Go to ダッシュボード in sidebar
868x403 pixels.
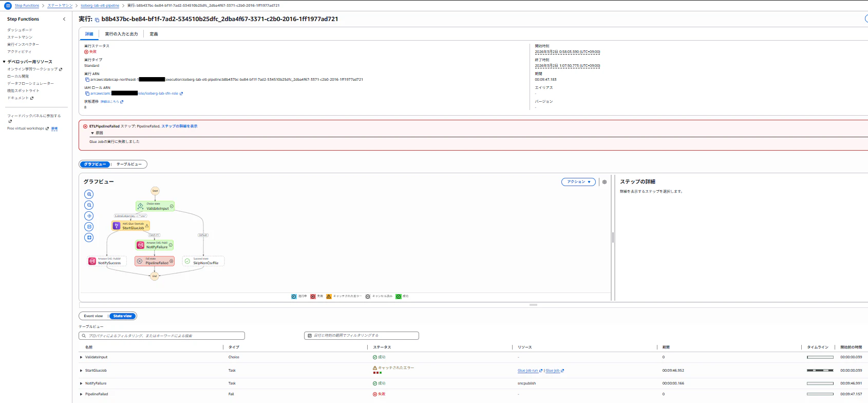20,30
